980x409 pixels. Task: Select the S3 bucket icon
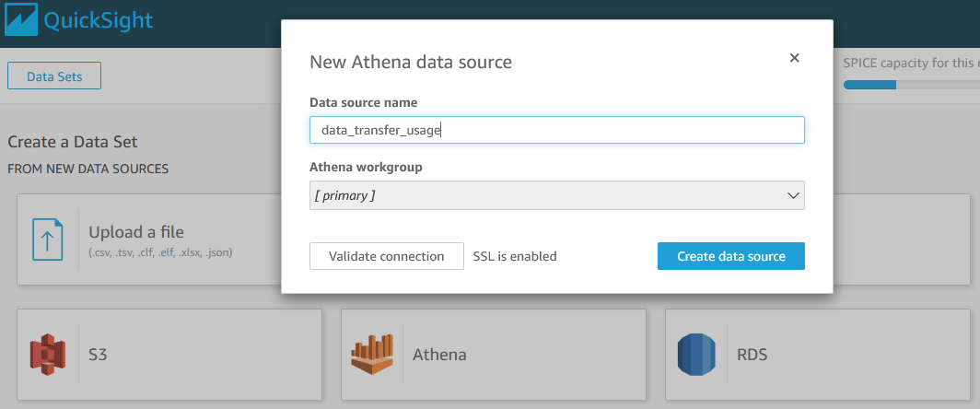(47, 354)
